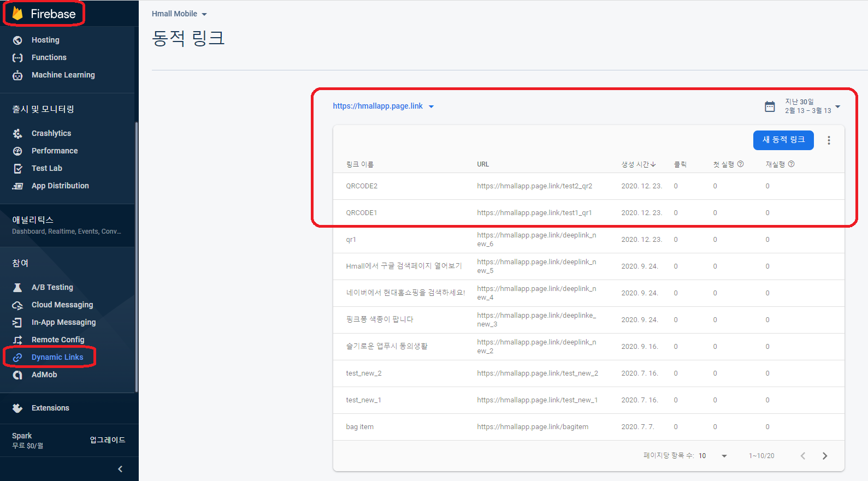Select Performance in the sidebar

[x=55, y=151]
